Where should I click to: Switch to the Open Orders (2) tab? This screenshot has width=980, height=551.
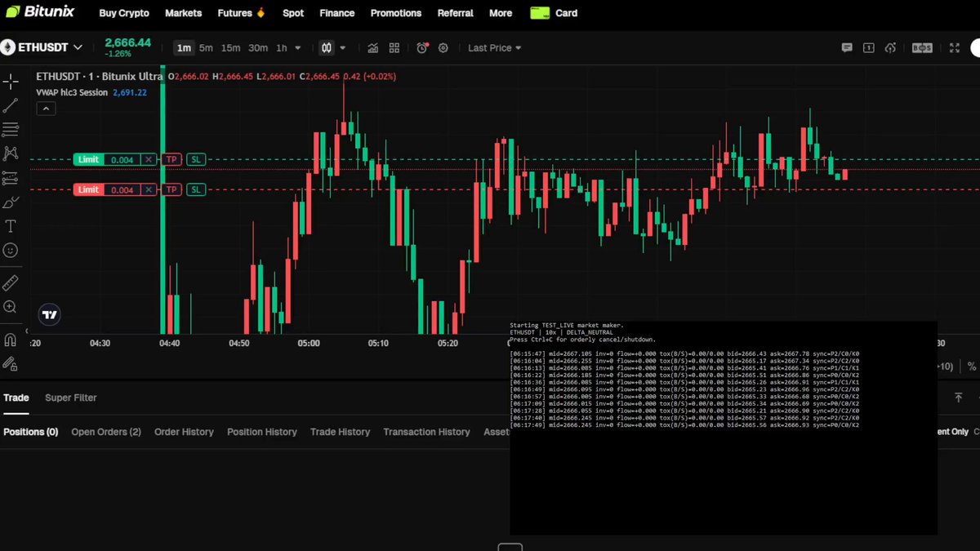pos(106,432)
